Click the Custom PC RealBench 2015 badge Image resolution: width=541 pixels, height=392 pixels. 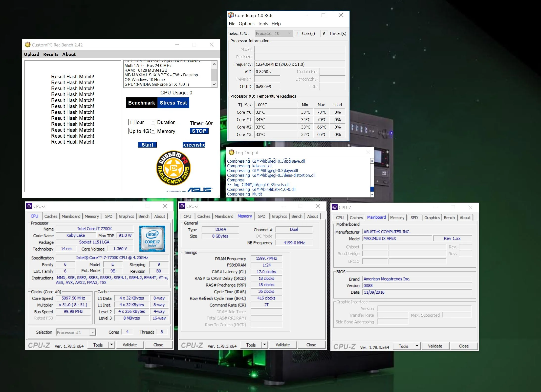pos(173,168)
